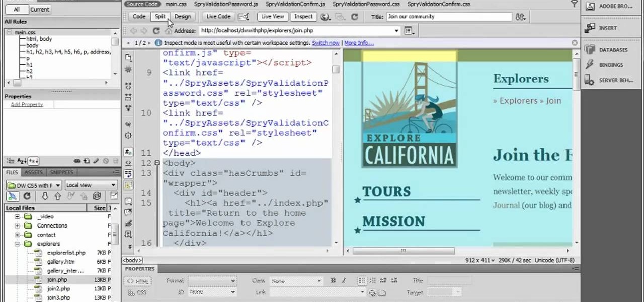Click the 'Switch now' link
This screenshot has height=302, width=644.
(x=326, y=43)
